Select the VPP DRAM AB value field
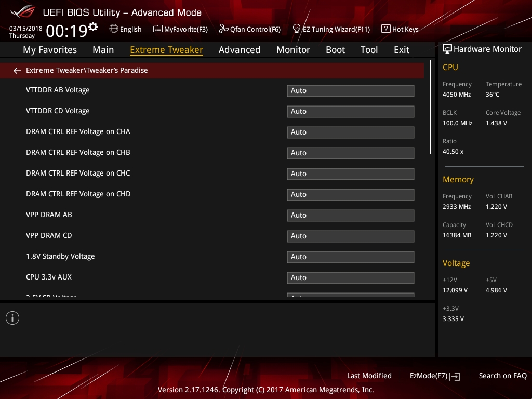532x399 pixels. [351, 216]
